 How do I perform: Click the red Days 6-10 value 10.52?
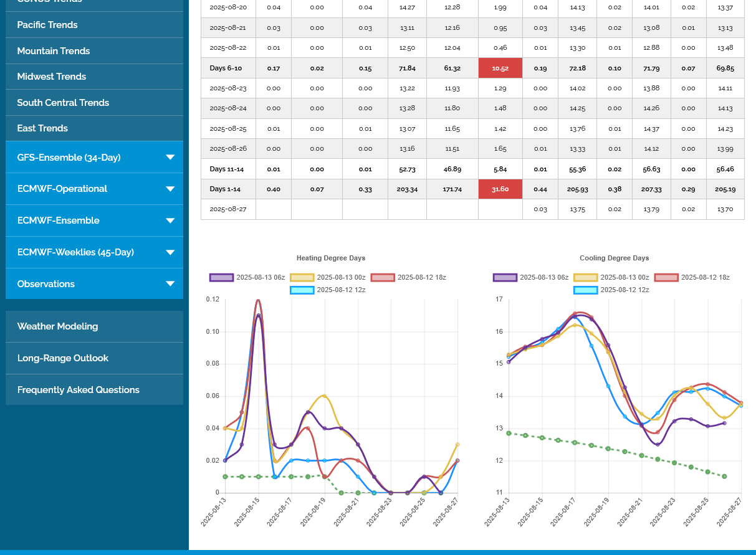(x=500, y=69)
